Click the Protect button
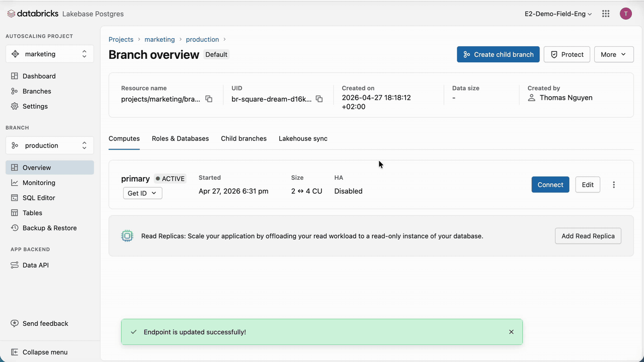The image size is (644, 362). [567, 54]
